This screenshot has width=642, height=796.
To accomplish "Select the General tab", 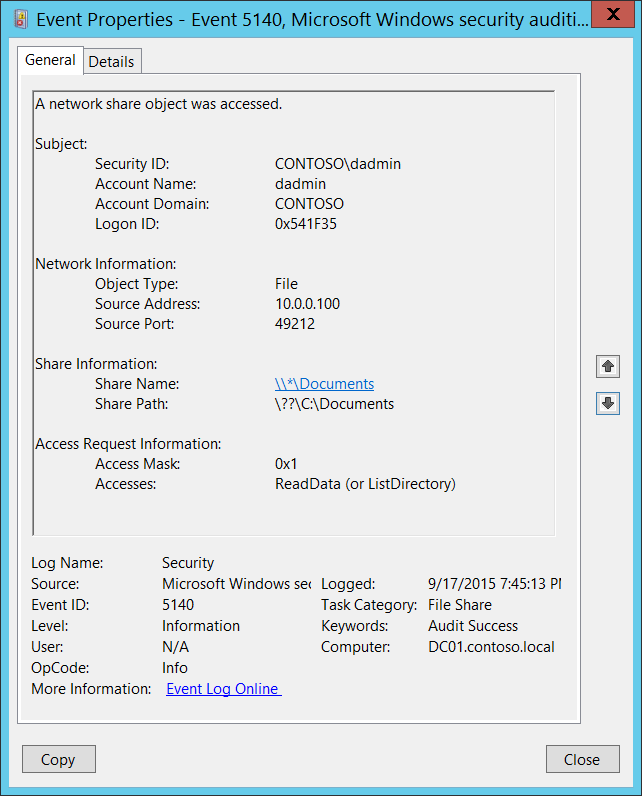I will pyautogui.click(x=50, y=60).
